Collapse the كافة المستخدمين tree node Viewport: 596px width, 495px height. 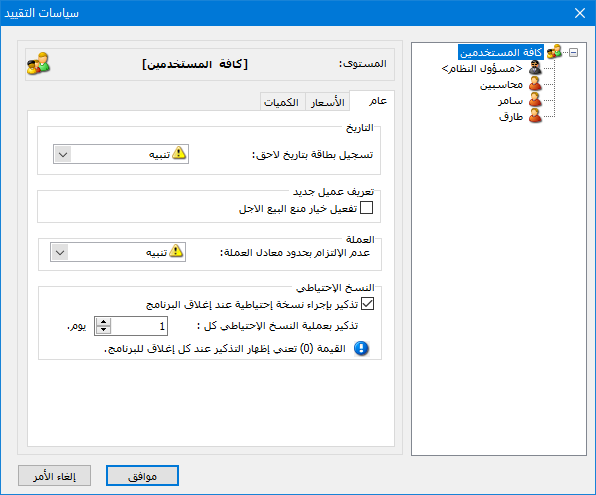coord(573,52)
